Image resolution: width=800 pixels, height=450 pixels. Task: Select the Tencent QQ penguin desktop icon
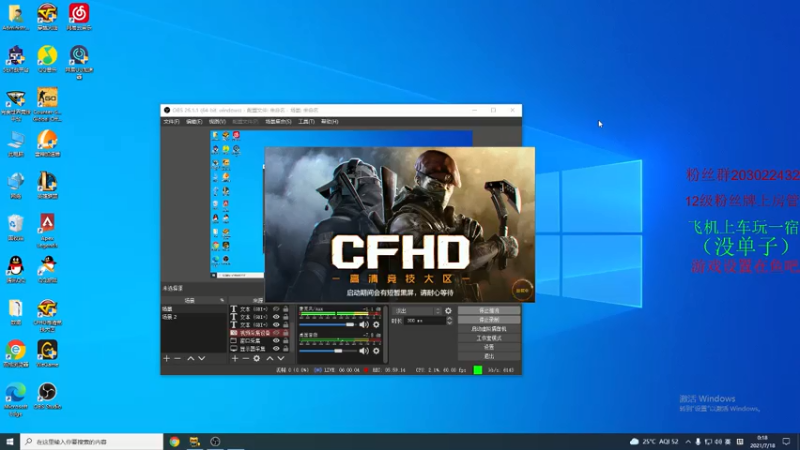tap(16, 269)
